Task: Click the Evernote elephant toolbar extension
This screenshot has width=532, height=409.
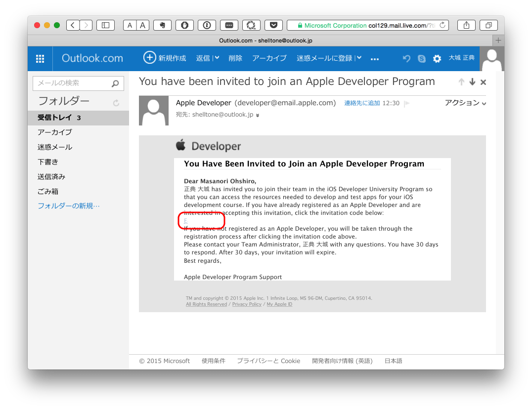Action: tap(162, 25)
